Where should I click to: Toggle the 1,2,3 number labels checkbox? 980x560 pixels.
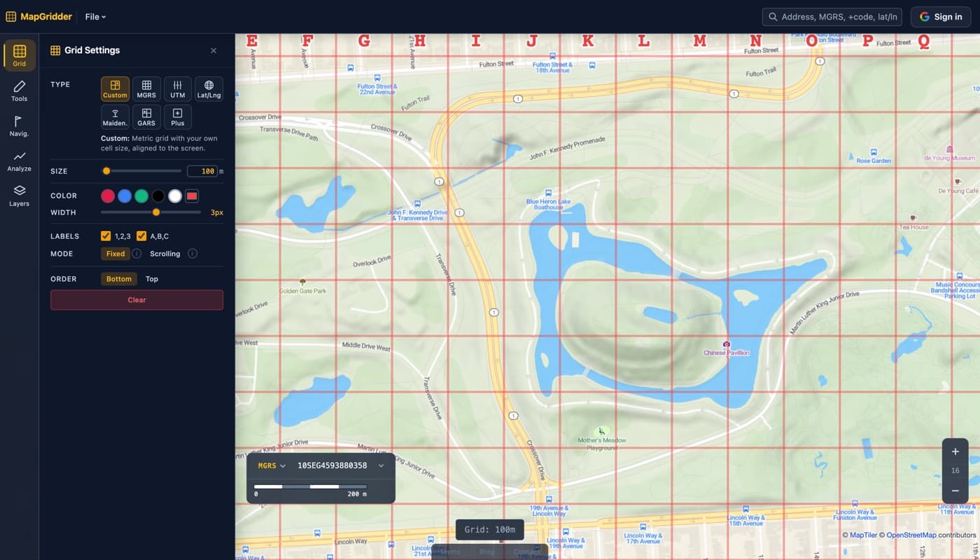[x=106, y=236]
